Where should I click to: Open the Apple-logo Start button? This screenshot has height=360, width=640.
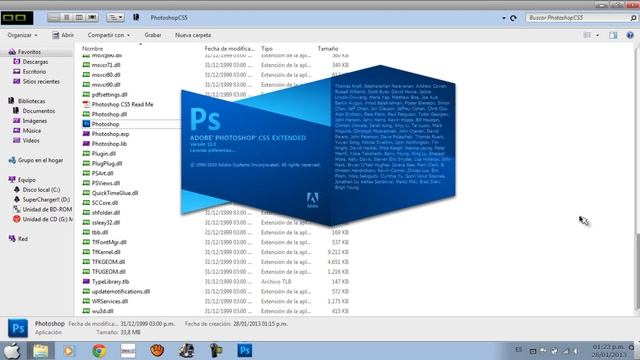(12, 350)
